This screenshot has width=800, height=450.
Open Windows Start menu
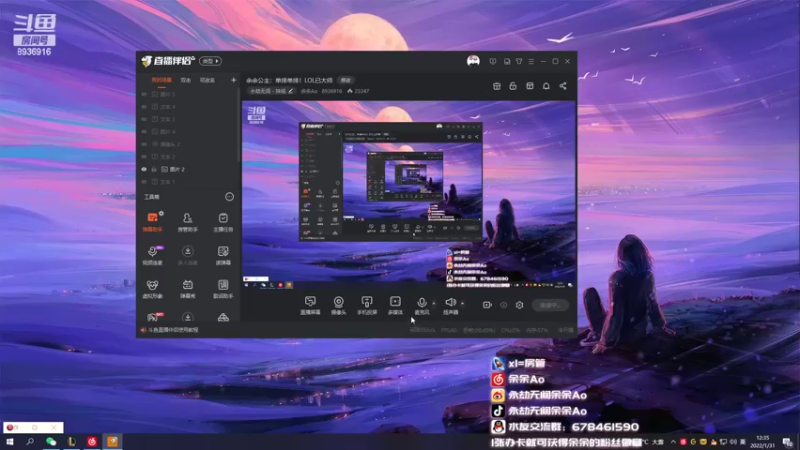click(10, 442)
